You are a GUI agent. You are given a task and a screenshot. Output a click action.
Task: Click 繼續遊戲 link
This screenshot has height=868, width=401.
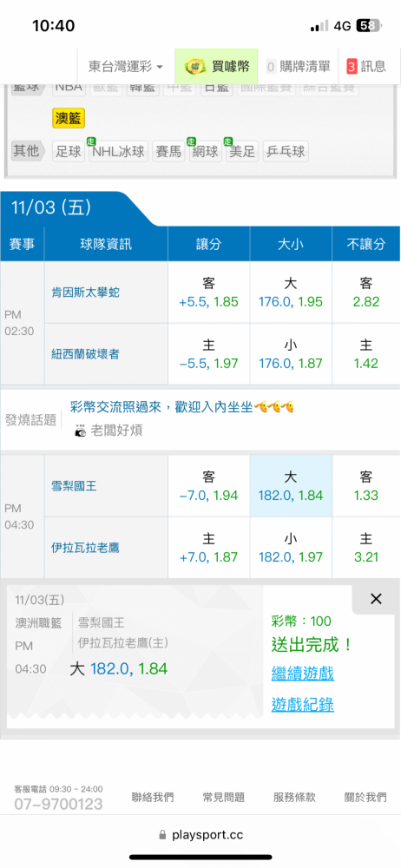(x=302, y=674)
